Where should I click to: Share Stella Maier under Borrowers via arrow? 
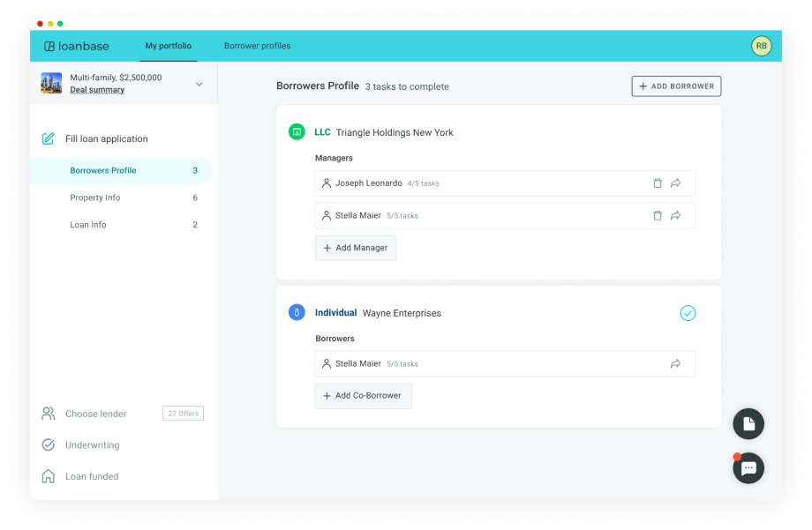tap(676, 364)
